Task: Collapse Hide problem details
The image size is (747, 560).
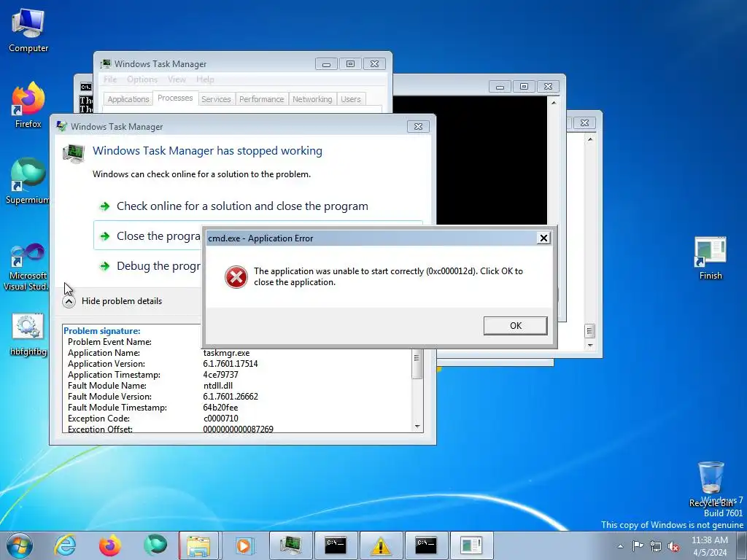Action: 113,301
